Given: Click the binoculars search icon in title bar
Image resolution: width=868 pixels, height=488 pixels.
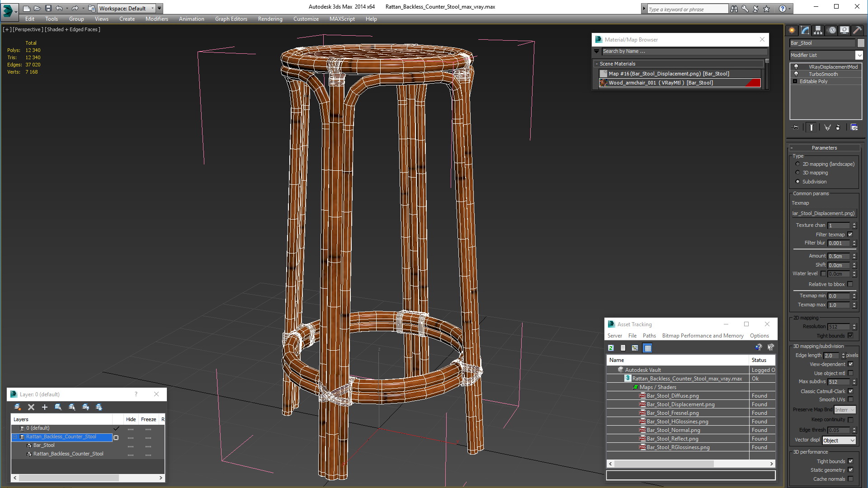Looking at the screenshot, I should (x=734, y=9).
